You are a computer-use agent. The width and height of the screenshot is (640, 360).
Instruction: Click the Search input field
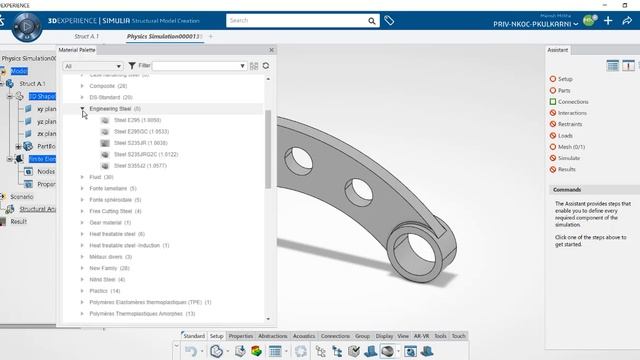click(x=297, y=20)
